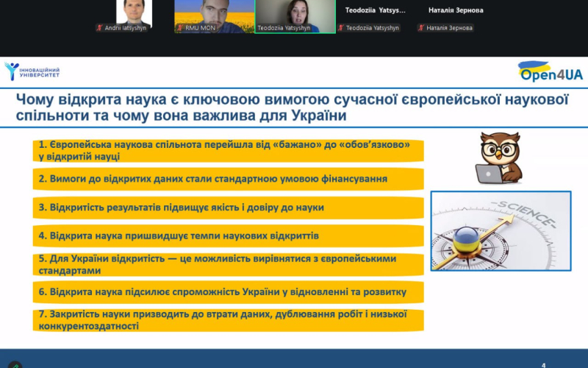588x368 pixels.
Task: Click the muted mic icon beside Наталія Зернова
Action: pyautogui.click(x=421, y=28)
